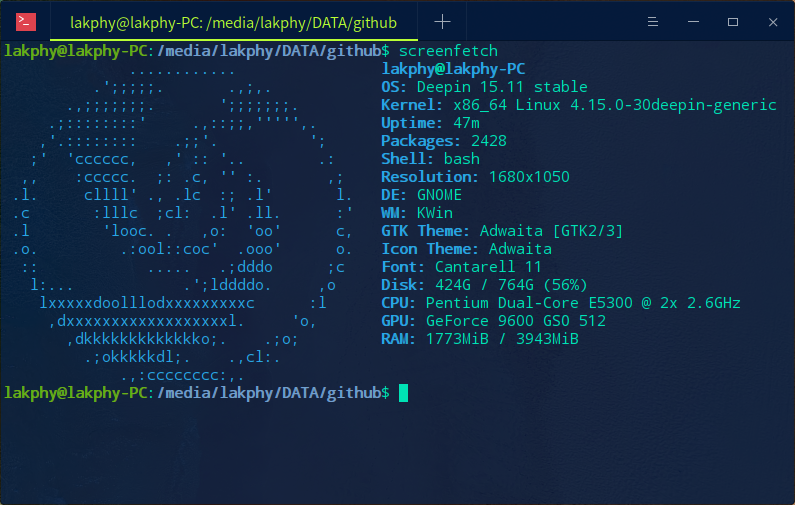The image size is (795, 505).
Task: Click the Font Cantarell 11 line
Action: pos(461,267)
